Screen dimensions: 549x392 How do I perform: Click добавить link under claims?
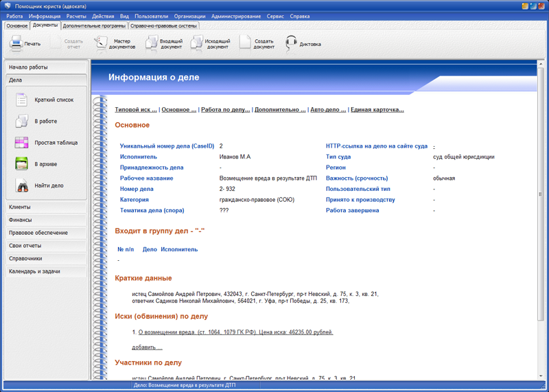pyautogui.click(x=147, y=347)
